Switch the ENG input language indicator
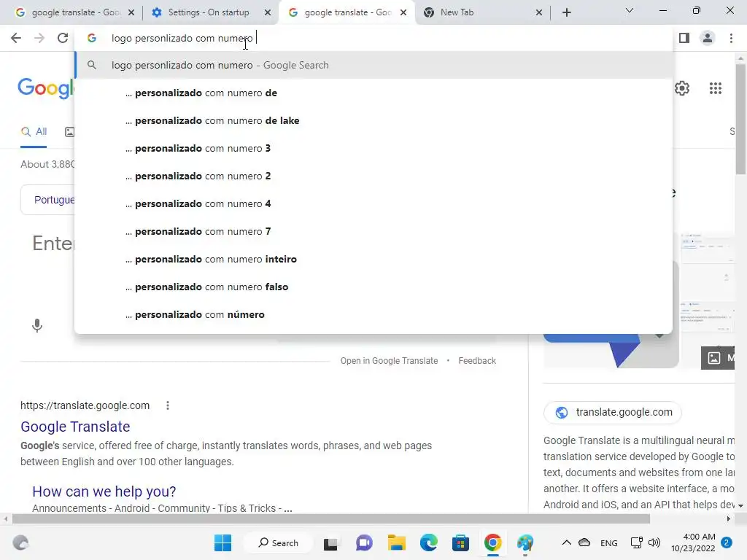Image resolution: width=747 pixels, height=560 pixels. pyautogui.click(x=609, y=542)
